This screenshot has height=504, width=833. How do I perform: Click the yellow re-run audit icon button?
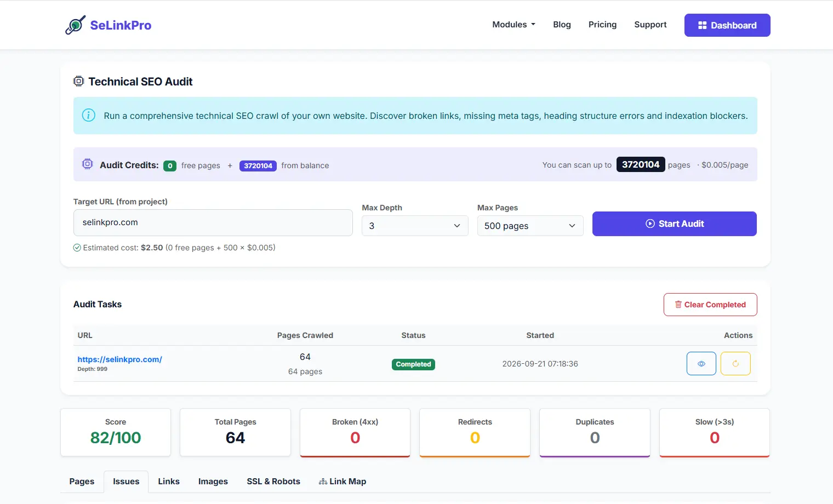pyautogui.click(x=735, y=364)
